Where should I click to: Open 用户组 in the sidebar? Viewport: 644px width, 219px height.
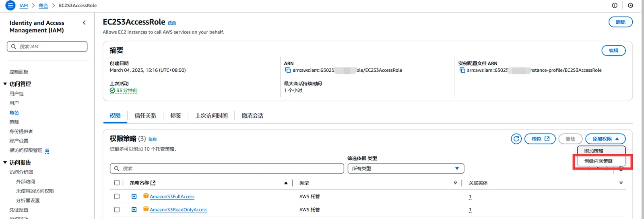[17, 93]
